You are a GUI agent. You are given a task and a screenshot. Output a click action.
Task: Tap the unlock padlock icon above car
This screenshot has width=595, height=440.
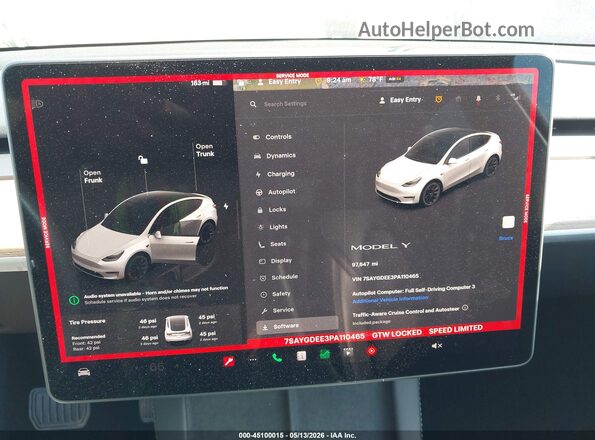pos(143,160)
